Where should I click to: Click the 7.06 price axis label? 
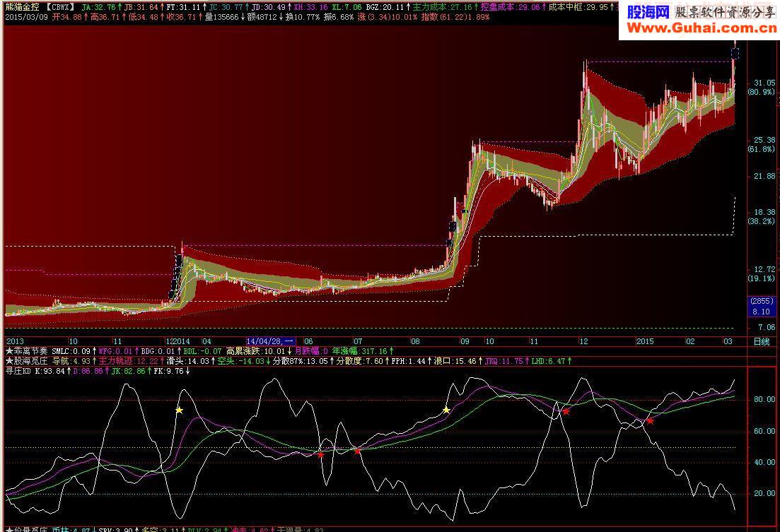[766, 327]
